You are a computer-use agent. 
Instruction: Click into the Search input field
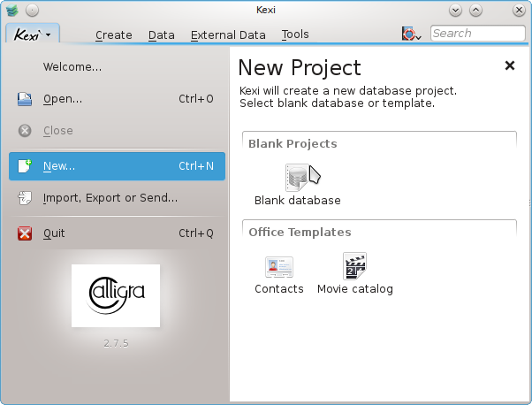[476, 34]
